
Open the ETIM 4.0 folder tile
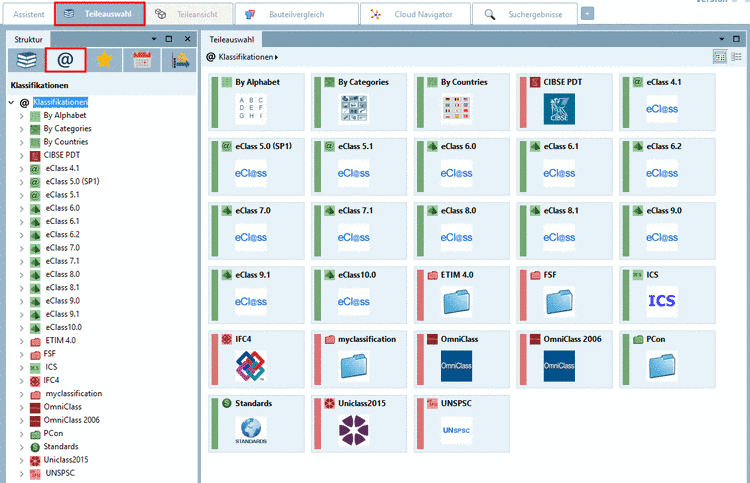coord(462,295)
